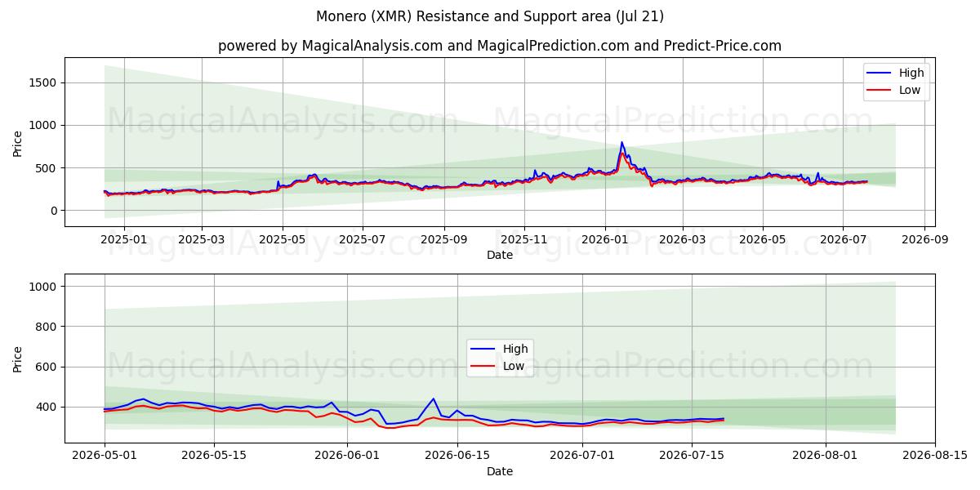Select the "2025-03" date tick label
The width and height of the screenshot is (980, 490).
pos(202,239)
